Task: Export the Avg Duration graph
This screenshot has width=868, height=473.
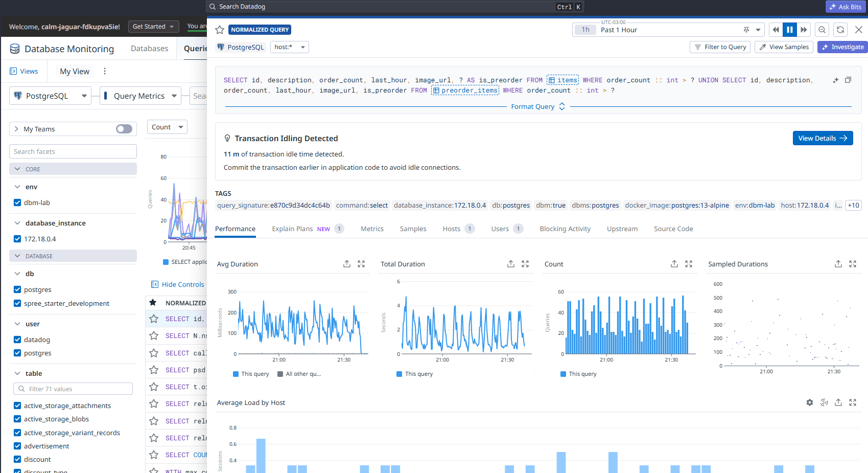Action: pyautogui.click(x=347, y=264)
